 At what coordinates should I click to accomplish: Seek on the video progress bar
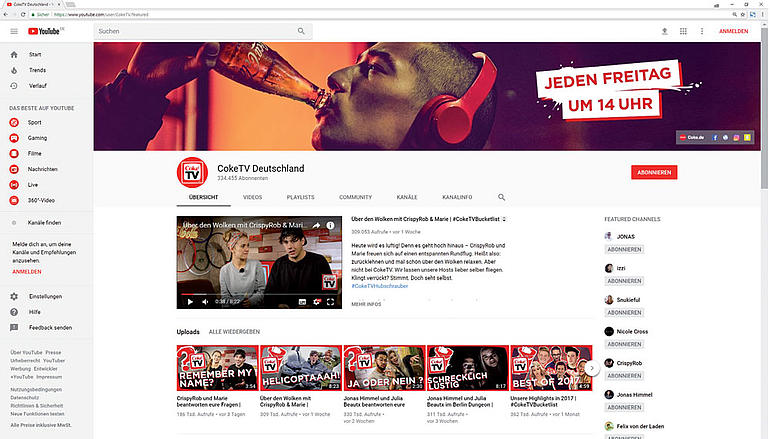click(259, 294)
